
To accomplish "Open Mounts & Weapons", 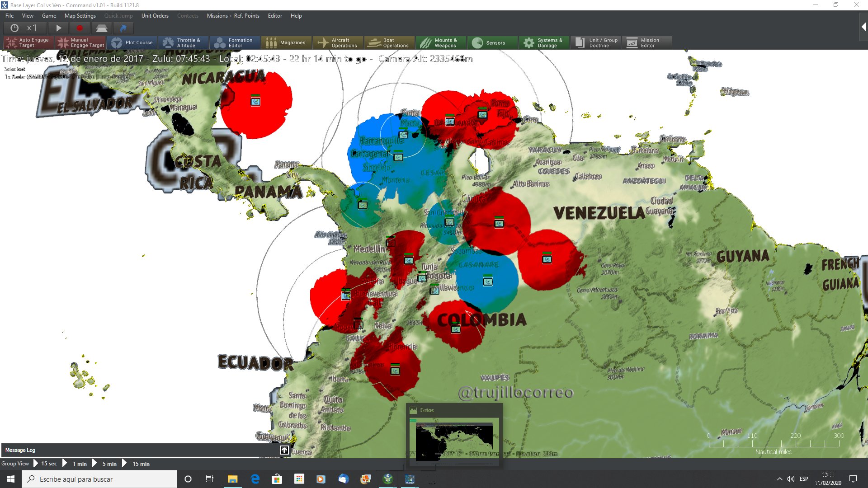I will click(442, 42).
